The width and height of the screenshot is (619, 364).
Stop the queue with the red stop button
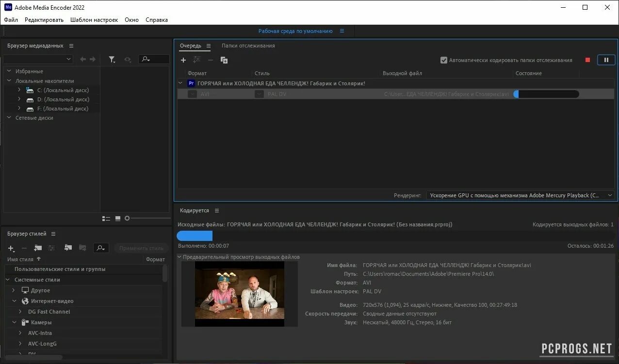coord(587,60)
